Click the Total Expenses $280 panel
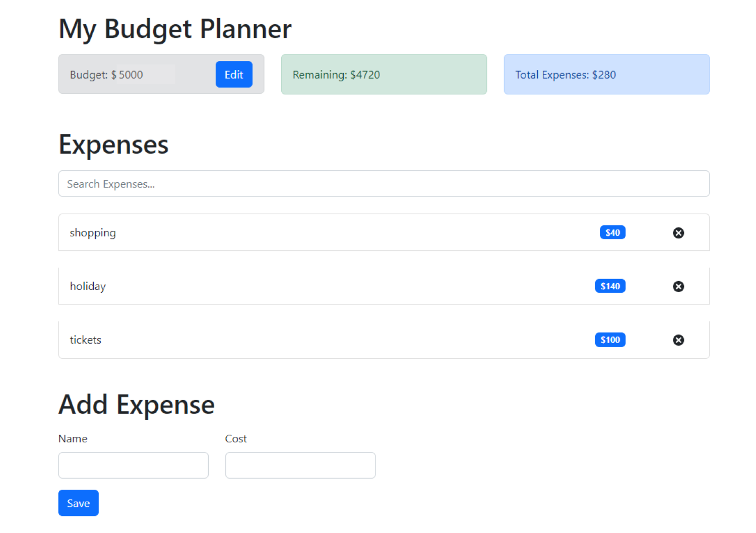 (x=606, y=75)
